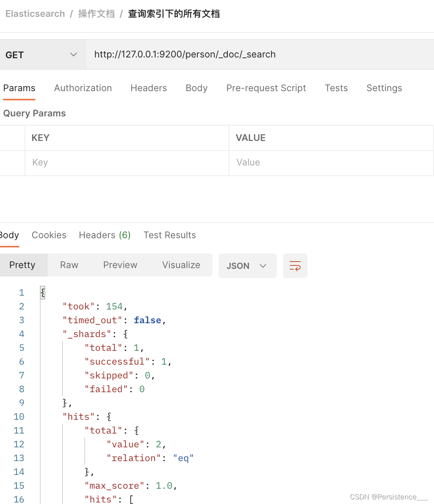Viewport: 434px width, 504px height.
Task: Open the response Headers (6) tab
Action: [105, 235]
